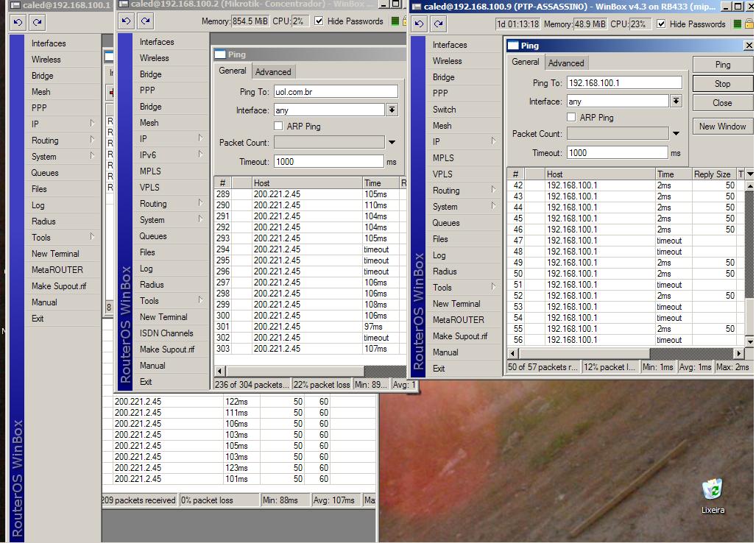Click Reply Size column header
Viewport: 756px width, 543px height.
[713, 174]
